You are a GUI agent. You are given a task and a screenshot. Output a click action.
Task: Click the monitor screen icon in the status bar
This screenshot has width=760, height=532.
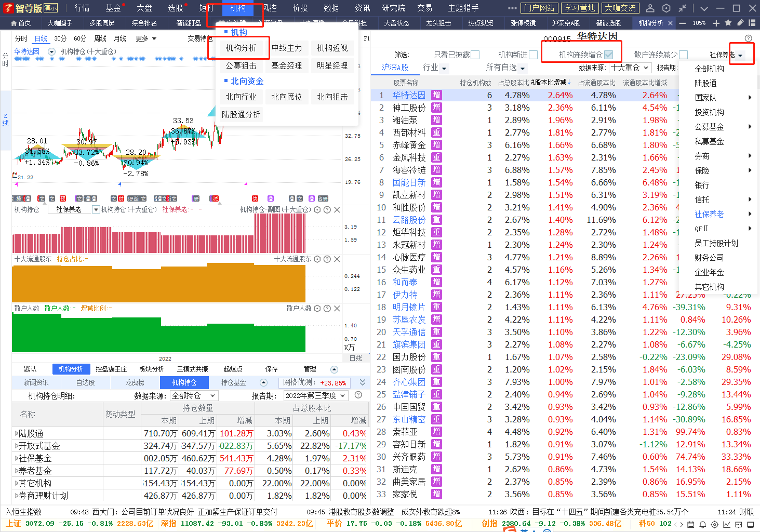tap(751, 525)
